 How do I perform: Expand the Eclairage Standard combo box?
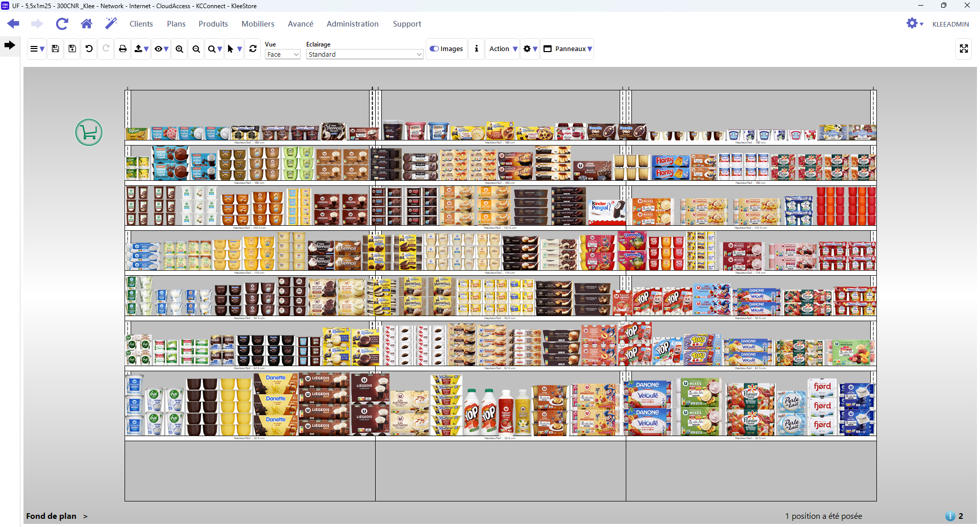[x=364, y=55]
